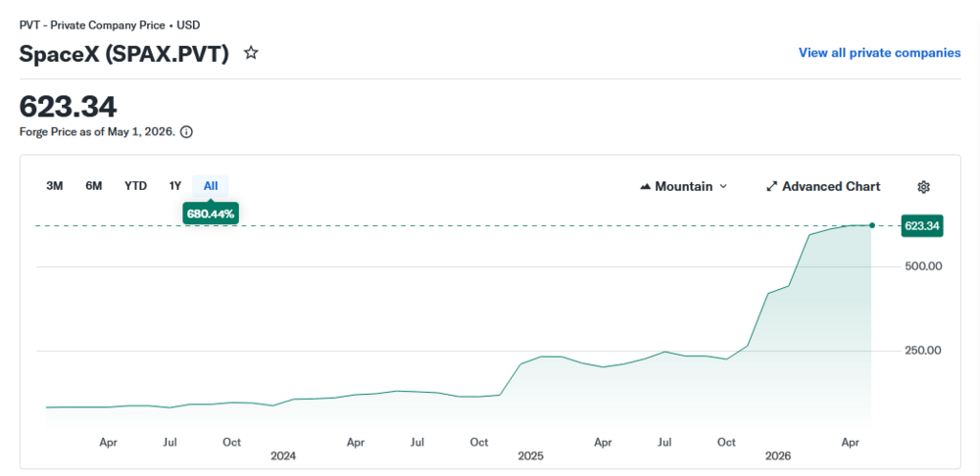Click the SpaceX (SPAX.PVT) heading
The width and height of the screenshot is (980, 476).
[124, 54]
